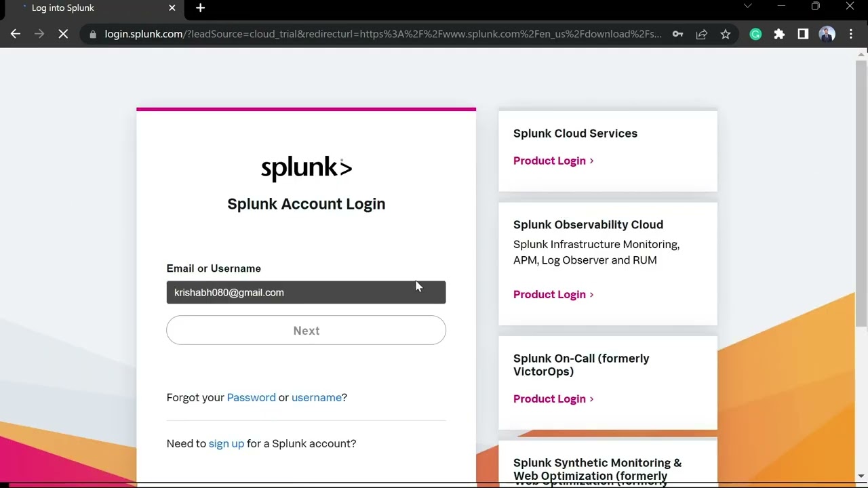Click the Splunk Cloud Services heading
The width and height of the screenshot is (868, 488).
click(575, 134)
